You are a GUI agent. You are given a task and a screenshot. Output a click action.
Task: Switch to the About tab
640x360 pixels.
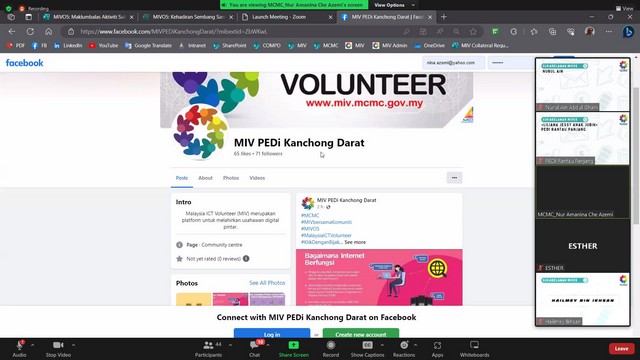coord(205,178)
